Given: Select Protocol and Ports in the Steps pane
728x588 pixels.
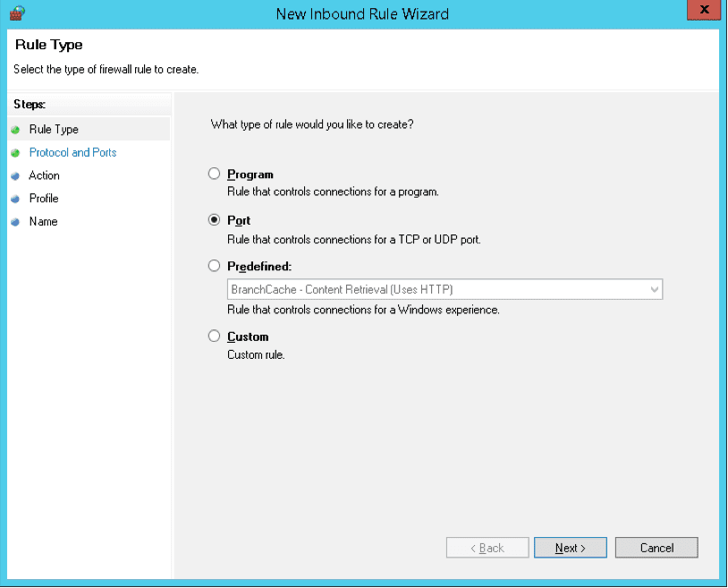Looking at the screenshot, I should click(x=72, y=152).
